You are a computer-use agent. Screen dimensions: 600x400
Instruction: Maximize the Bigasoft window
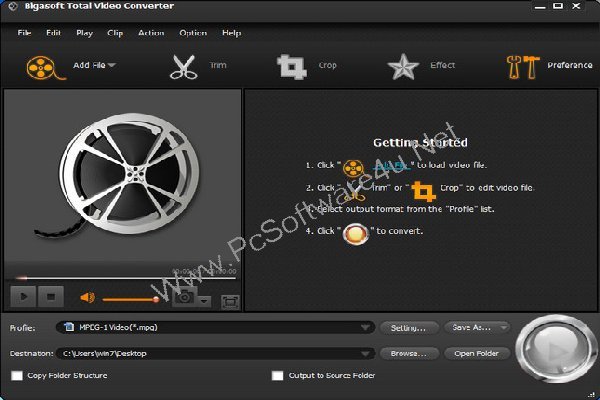(558, 6)
